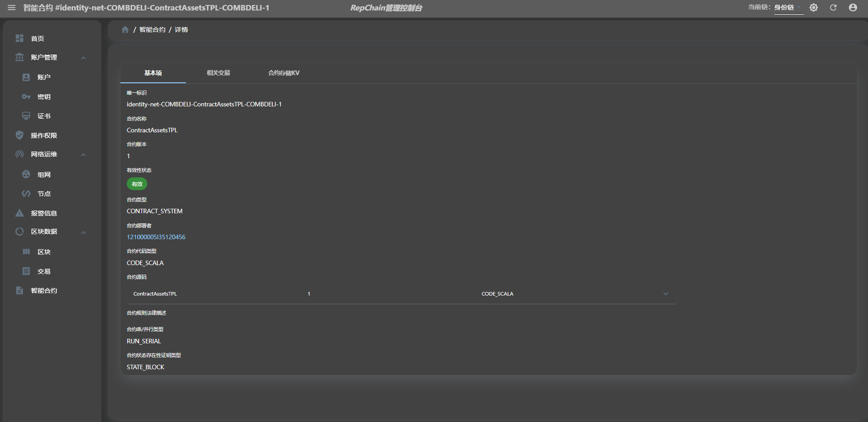Click the RepChain管理控制台 title
Screen dimensions: 868x422
point(386,8)
